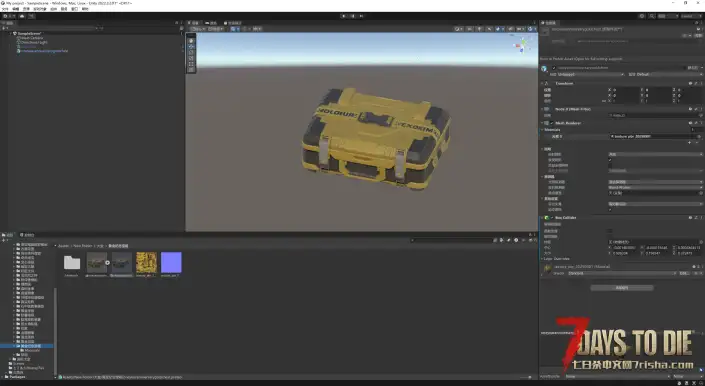Click the global search magnifier icon
This screenshot has width=705, height=386.
652,16
